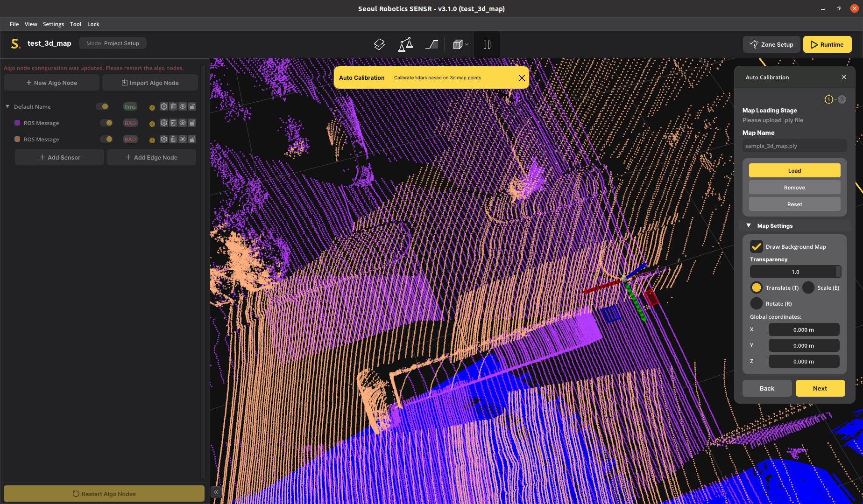The height and width of the screenshot is (504, 863).
Task: Open the Lock menu
Action: coord(93,24)
